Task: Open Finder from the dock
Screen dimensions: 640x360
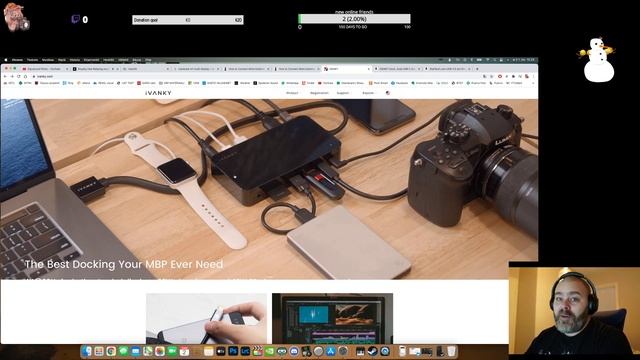Action: coord(87,351)
